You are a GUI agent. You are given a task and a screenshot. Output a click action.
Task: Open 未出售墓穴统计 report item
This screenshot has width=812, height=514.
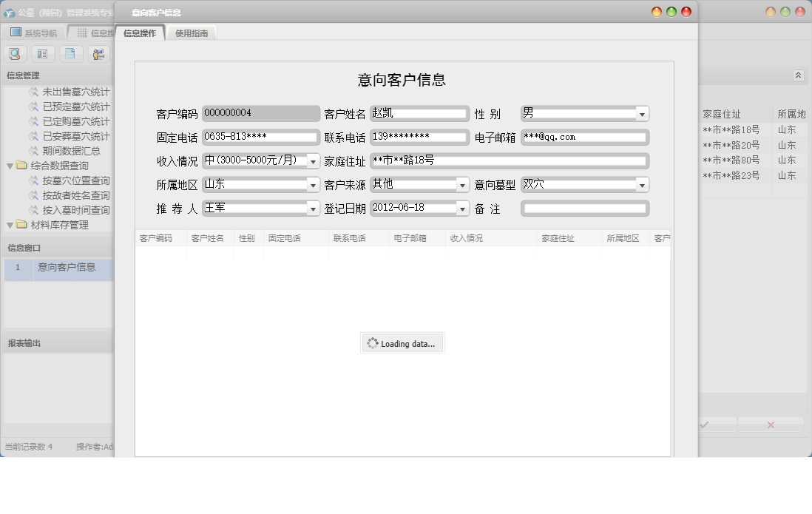click(75, 92)
